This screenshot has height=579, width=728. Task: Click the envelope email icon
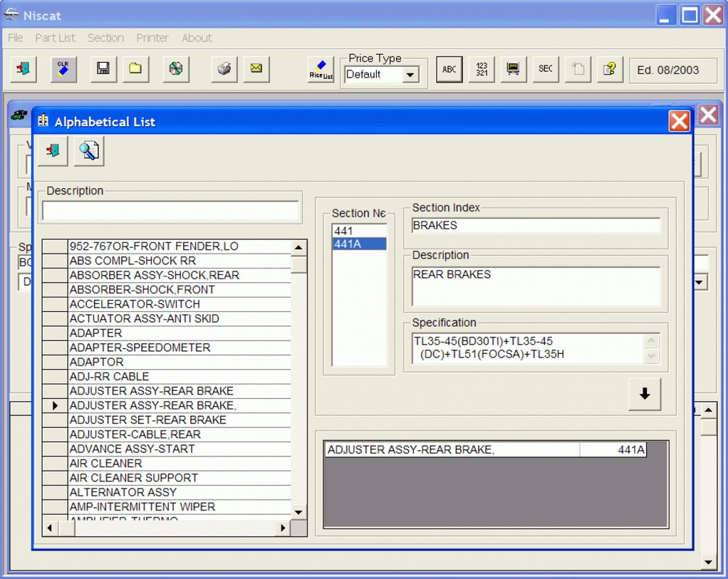click(256, 69)
